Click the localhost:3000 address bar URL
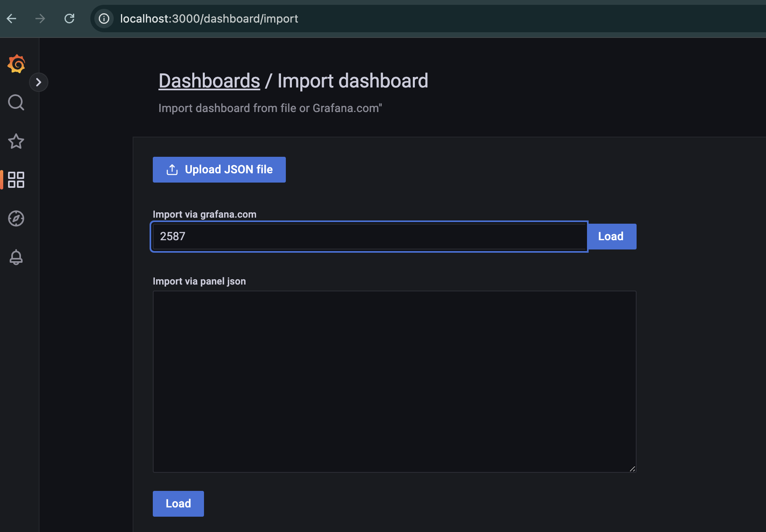766x532 pixels. click(209, 19)
